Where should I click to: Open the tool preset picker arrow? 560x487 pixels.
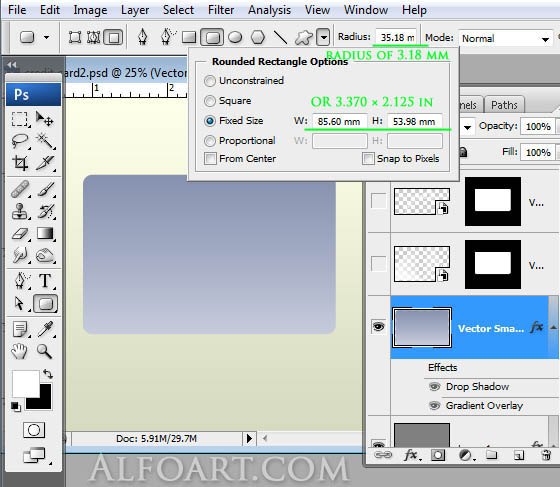[x=46, y=37]
